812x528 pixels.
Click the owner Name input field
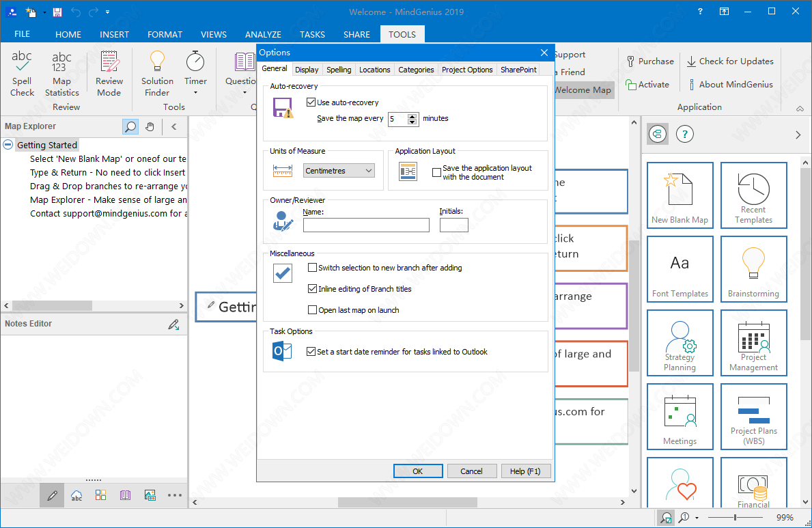(366, 225)
